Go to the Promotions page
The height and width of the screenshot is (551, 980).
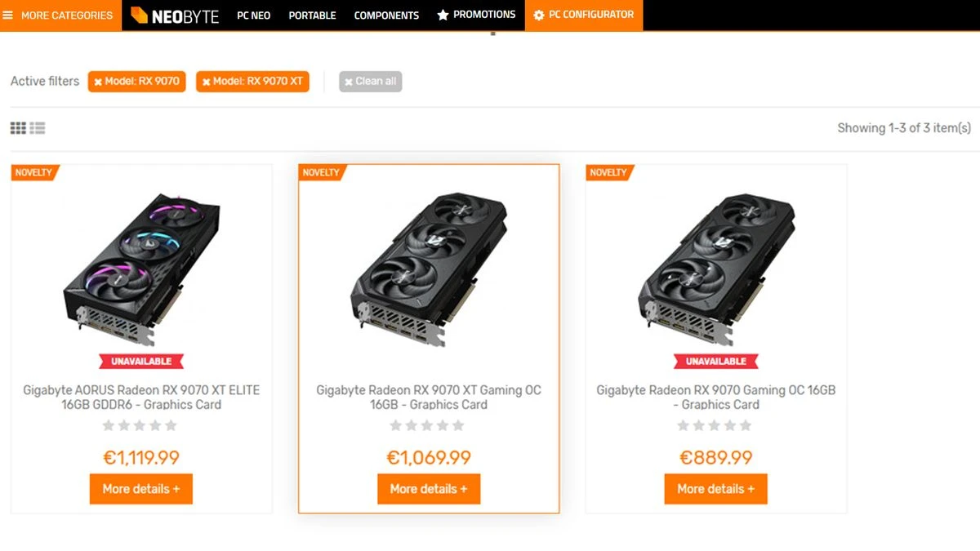click(476, 16)
